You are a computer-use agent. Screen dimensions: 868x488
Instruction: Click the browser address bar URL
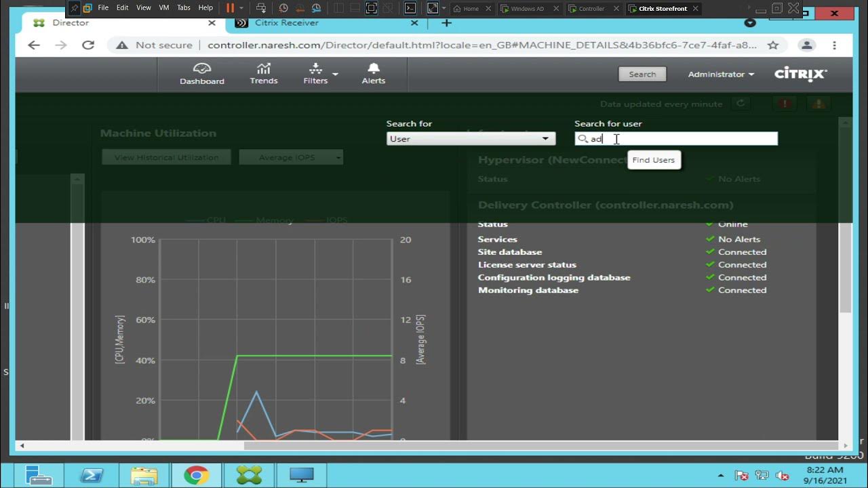(x=481, y=45)
